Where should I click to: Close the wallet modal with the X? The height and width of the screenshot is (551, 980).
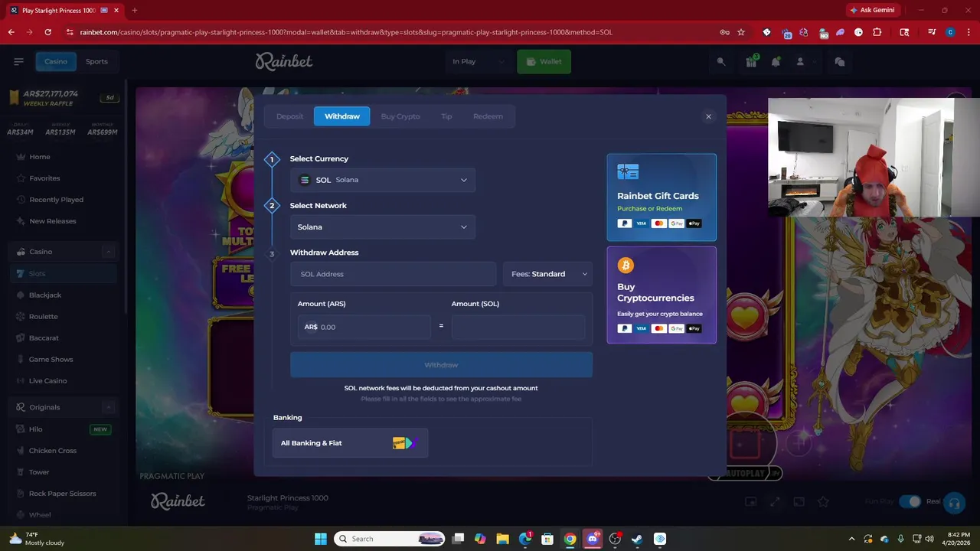[708, 116]
